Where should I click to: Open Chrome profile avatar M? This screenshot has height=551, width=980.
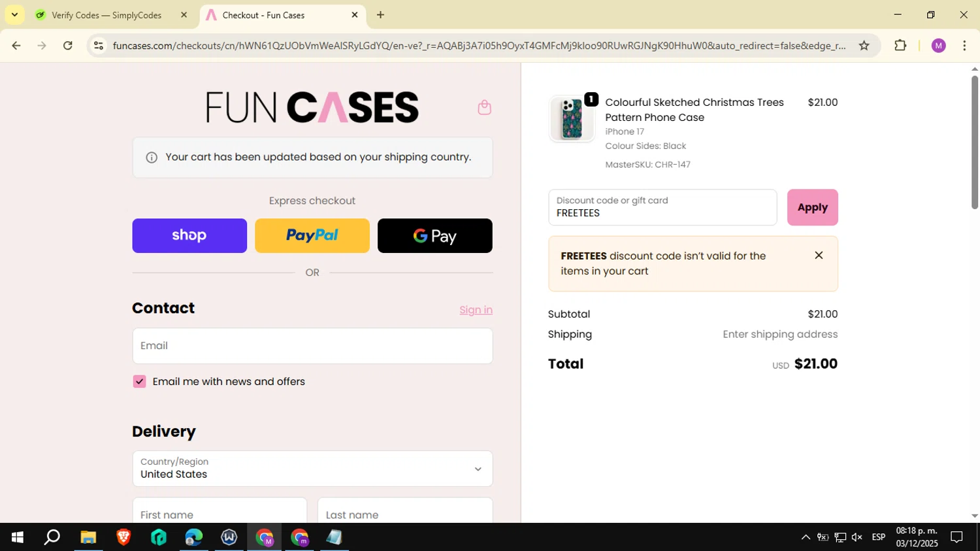point(939,46)
